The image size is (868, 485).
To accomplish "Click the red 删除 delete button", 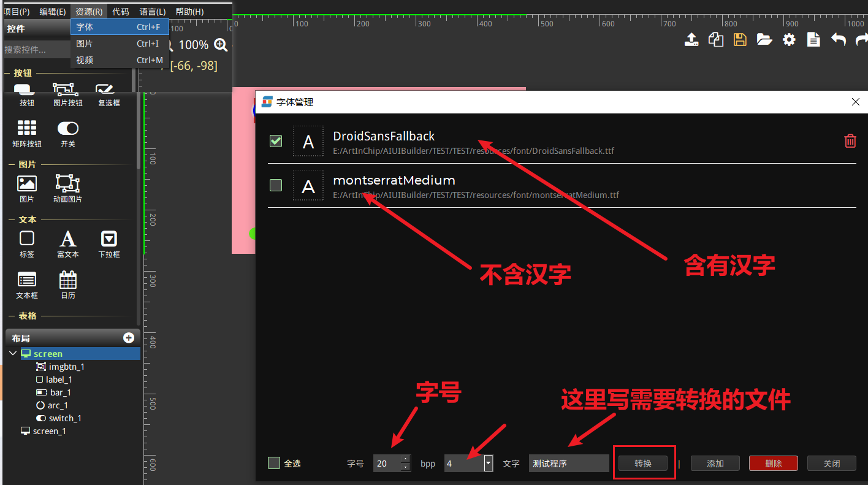I will pyautogui.click(x=774, y=463).
